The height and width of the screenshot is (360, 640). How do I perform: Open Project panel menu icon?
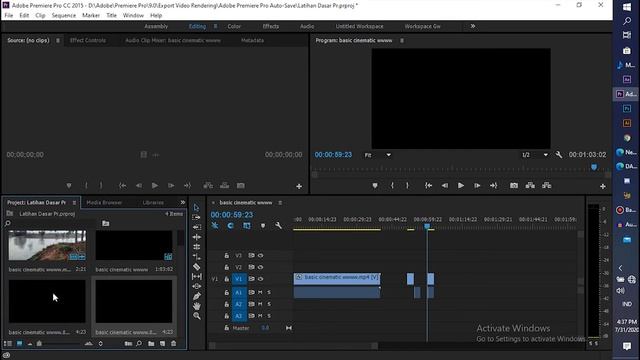coord(74,203)
